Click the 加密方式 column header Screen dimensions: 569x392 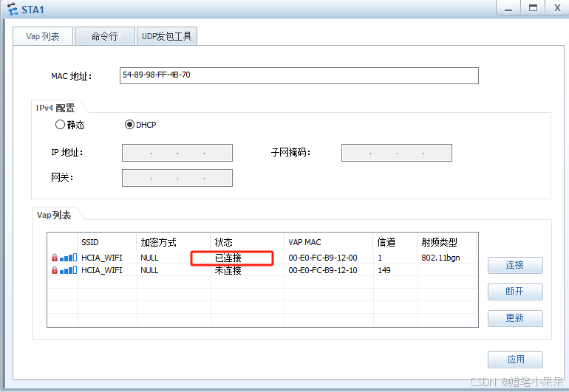coord(174,242)
